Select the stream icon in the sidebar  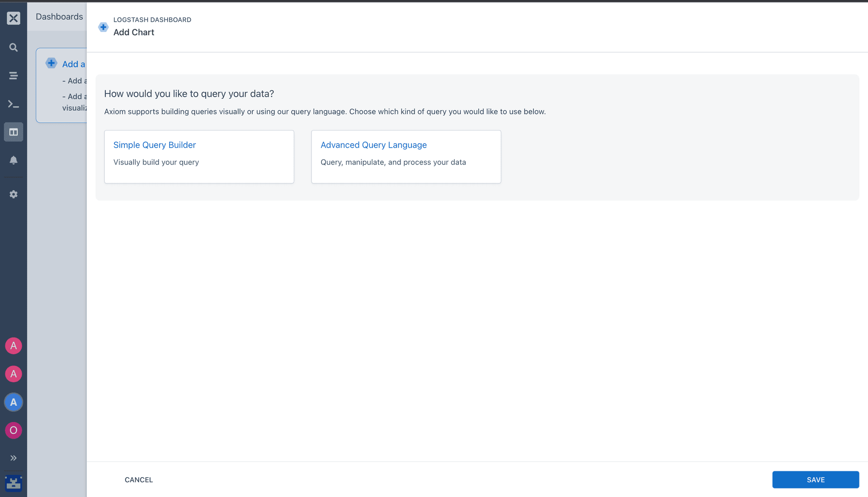coord(13,75)
